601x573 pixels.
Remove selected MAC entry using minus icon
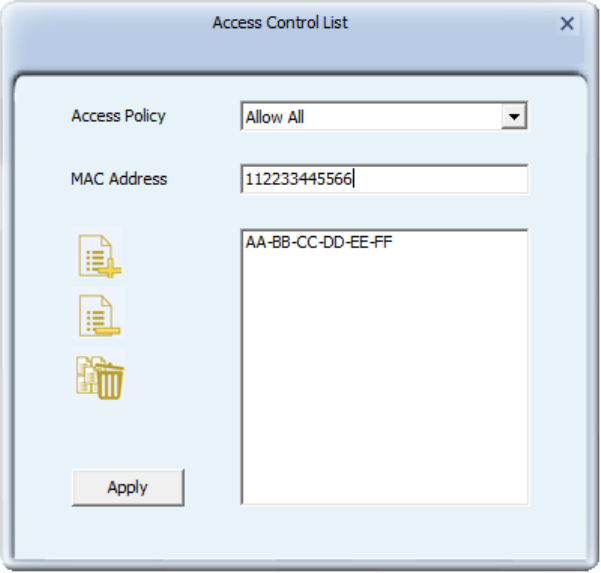pos(97,313)
